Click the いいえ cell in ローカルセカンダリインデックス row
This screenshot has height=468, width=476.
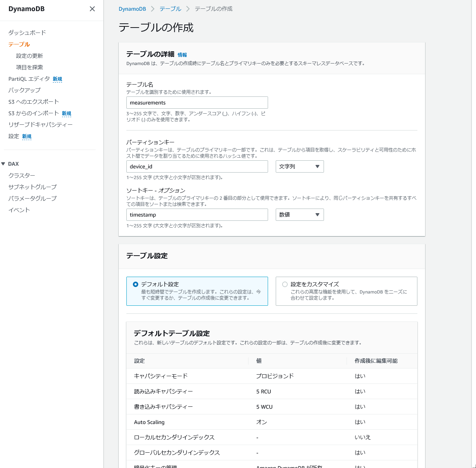tap(363, 437)
